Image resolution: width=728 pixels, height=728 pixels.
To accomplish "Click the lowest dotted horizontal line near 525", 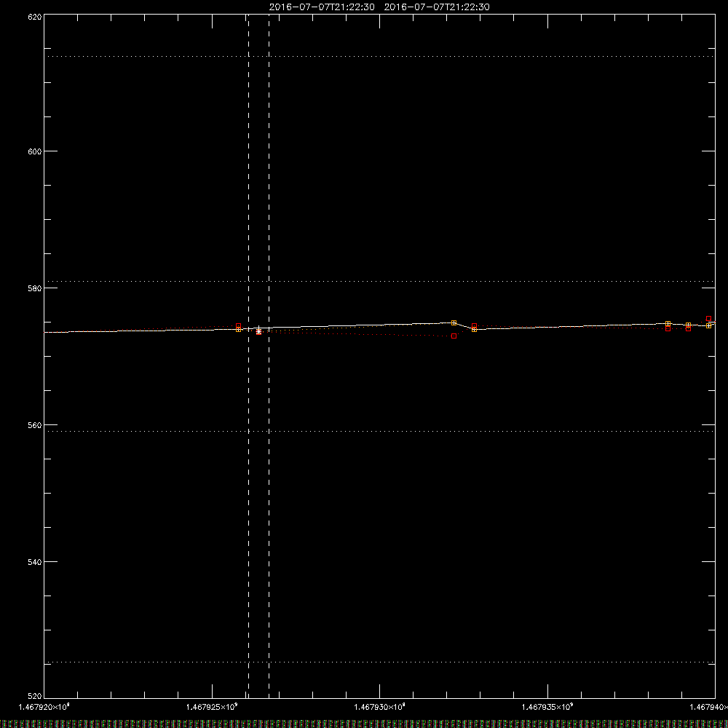I will (379, 662).
